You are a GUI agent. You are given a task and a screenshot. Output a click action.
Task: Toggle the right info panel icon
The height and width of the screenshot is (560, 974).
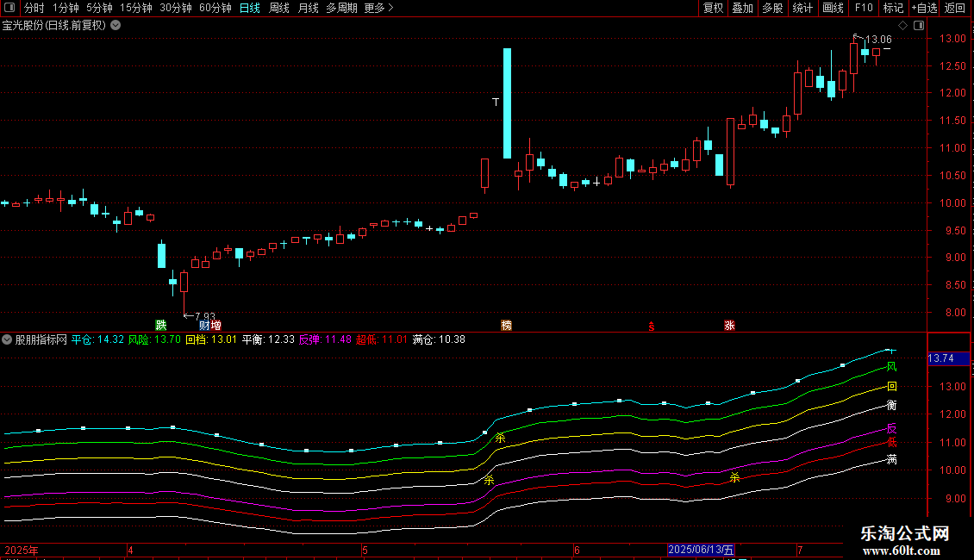[919, 26]
